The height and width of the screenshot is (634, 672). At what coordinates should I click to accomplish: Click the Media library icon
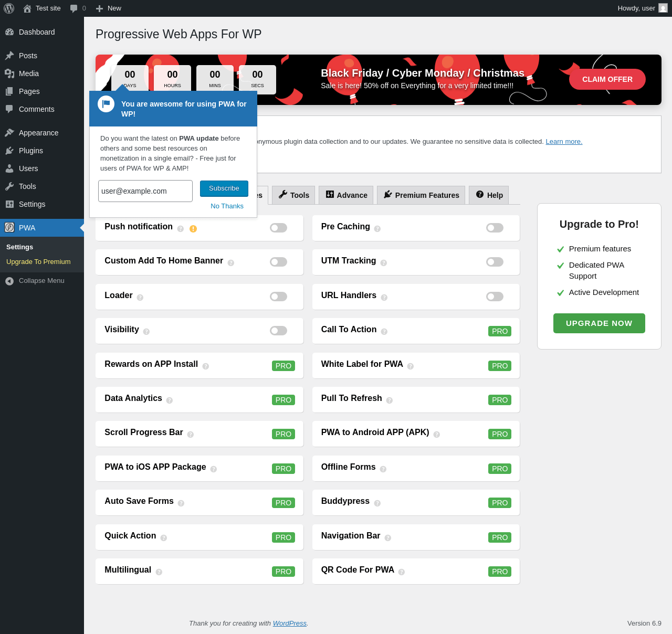9,73
